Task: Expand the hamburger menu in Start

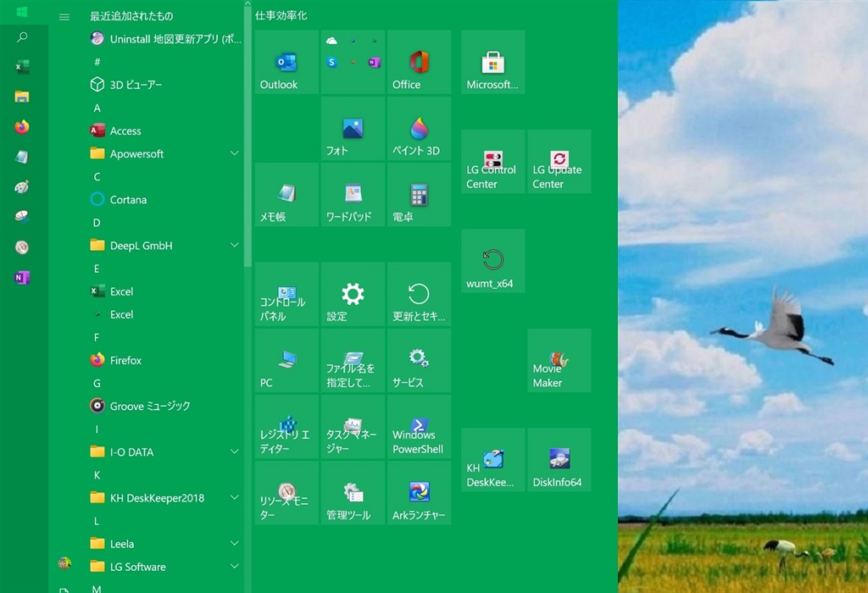Action: (64, 17)
